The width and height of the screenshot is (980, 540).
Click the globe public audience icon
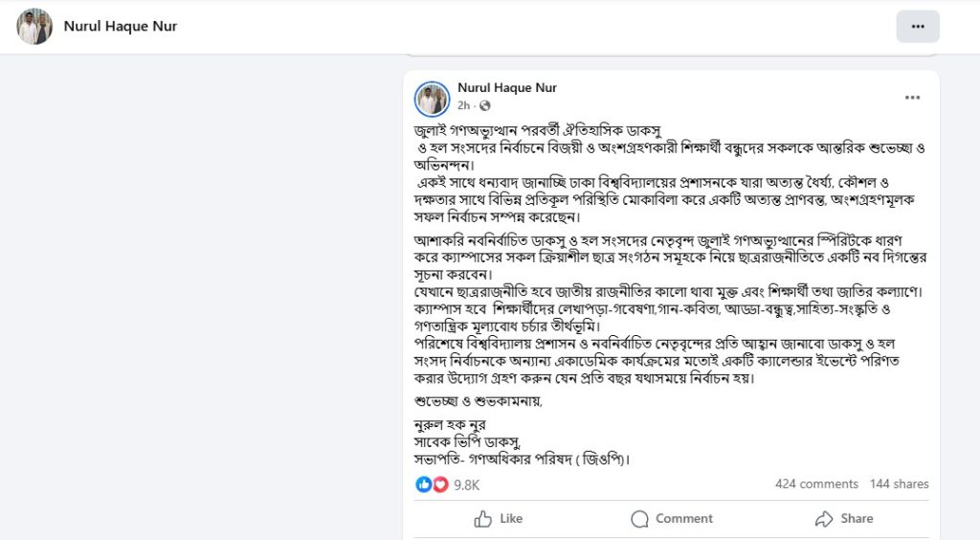click(484, 105)
